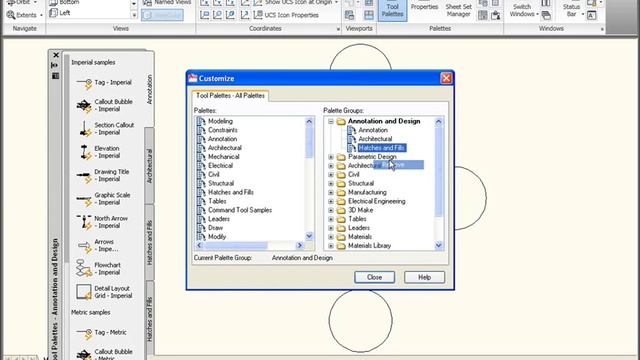Switch to the upper Hatches and Fills tab

(x=149, y=242)
